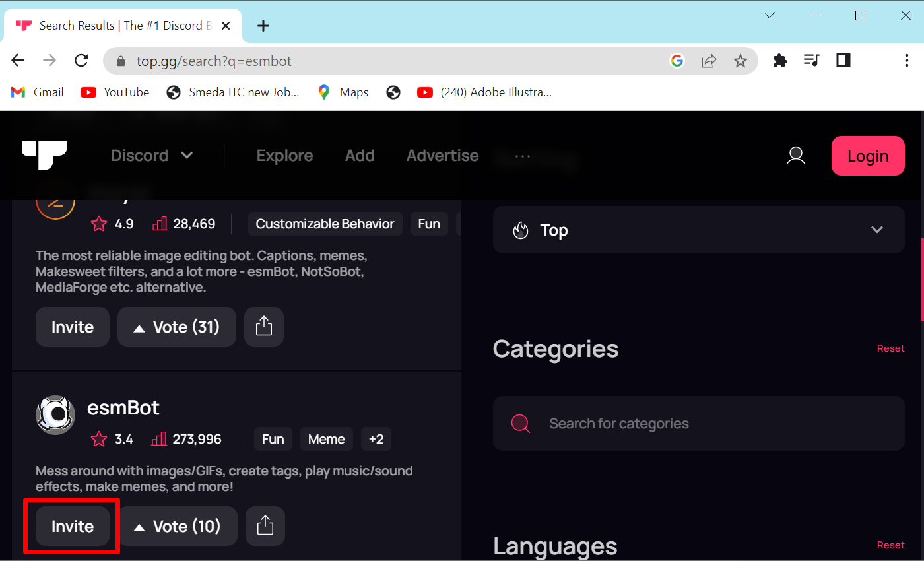924x561 pixels.
Task: Open the media control icon in Chrome
Action: [811, 61]
